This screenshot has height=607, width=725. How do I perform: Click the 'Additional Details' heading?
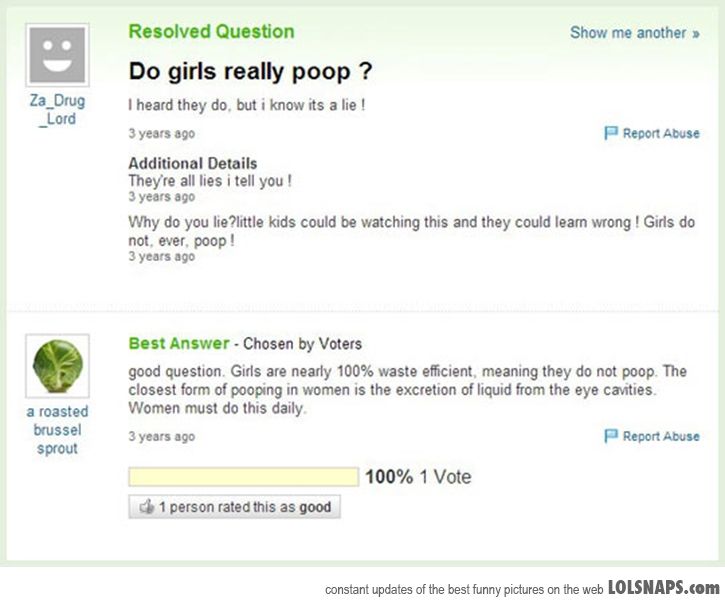click(x=192, y=163)
